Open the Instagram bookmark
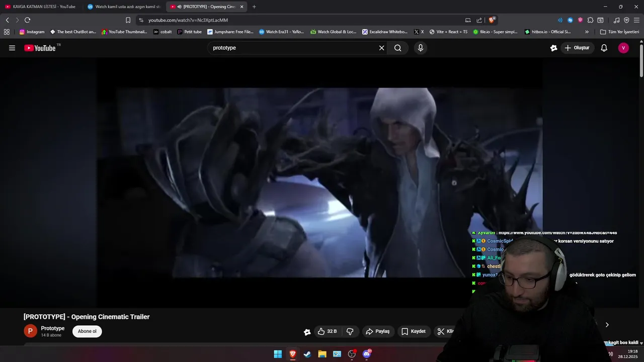The width and height of the screenshot is (644, 362). (32, 32)
